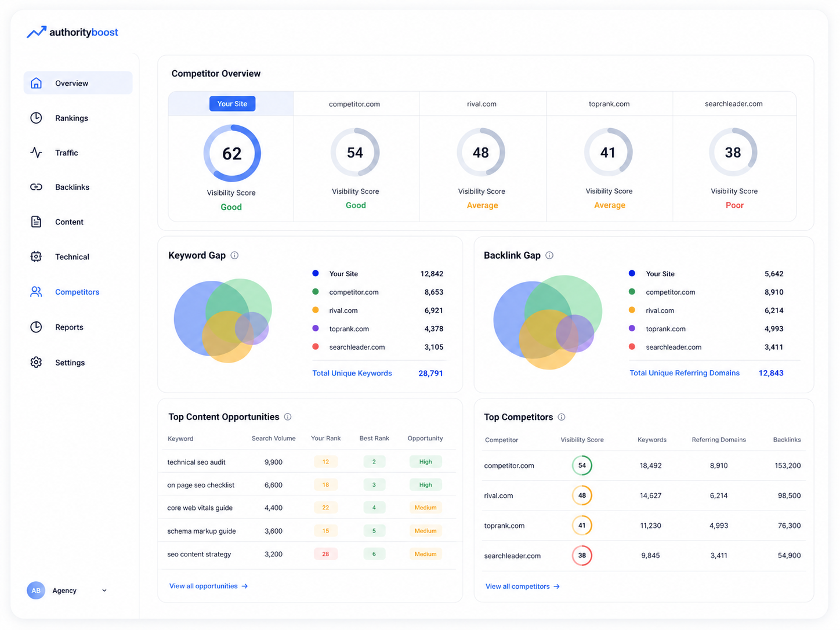Show Keyword Gap info tooltip icon

tap(234, 255)
